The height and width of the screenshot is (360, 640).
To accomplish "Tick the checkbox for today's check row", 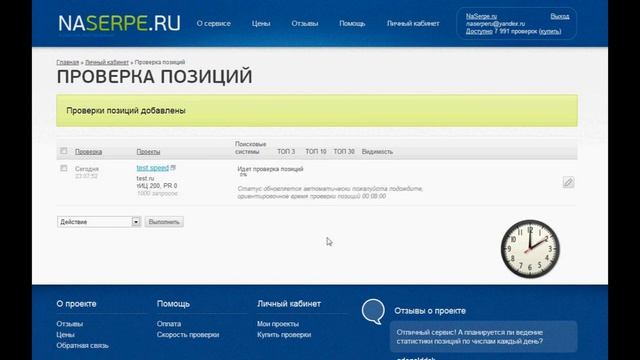I will pos(64,168).
